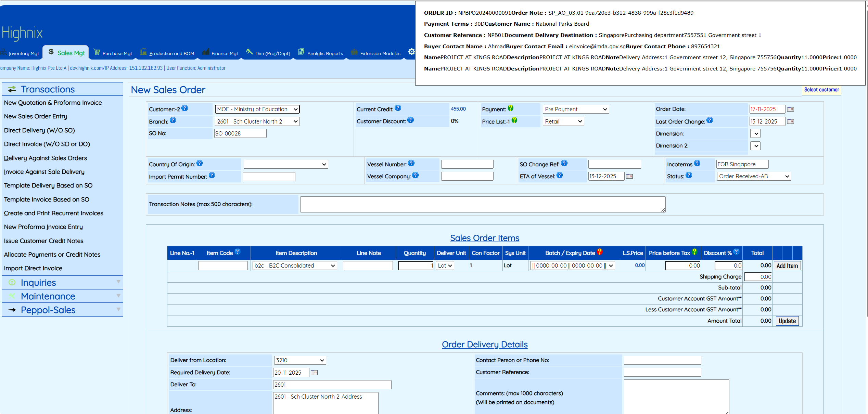Click help icon next to Incoterms

click(697, 164)
